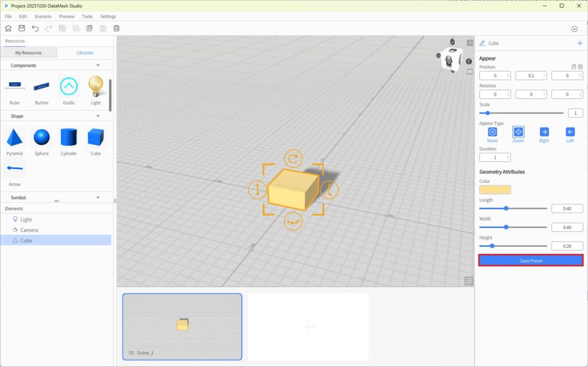Add the Pyramid shape to the scene

click(15, 138)
